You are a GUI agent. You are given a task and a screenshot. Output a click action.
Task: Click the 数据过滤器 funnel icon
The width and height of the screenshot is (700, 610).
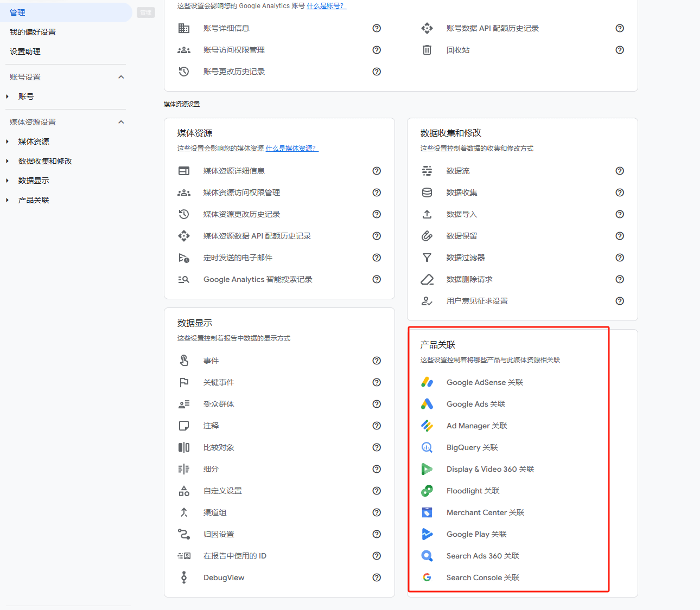click(x=427, y=258)
